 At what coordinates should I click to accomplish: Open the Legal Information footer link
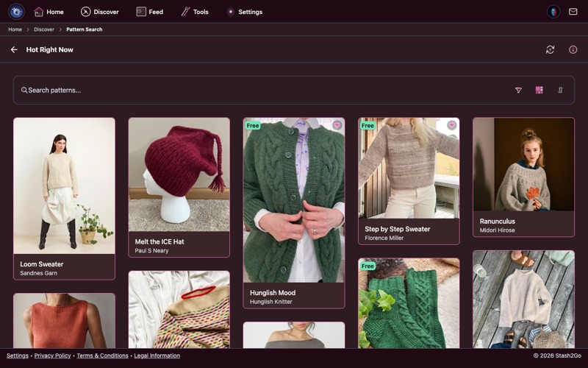(157, 355)
